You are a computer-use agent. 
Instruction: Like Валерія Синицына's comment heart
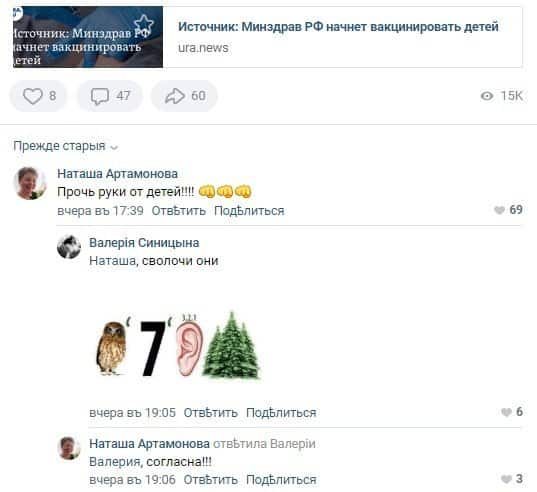(x=506, y=412)
